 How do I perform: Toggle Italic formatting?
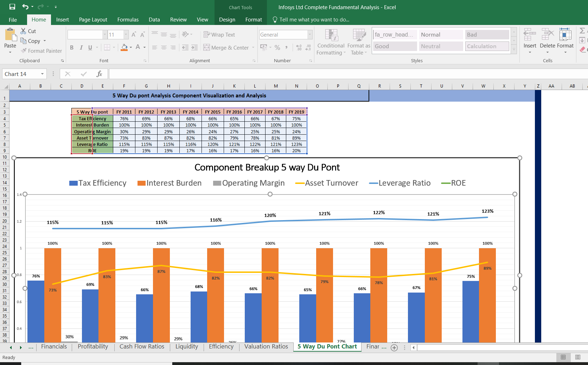point(81,47)
